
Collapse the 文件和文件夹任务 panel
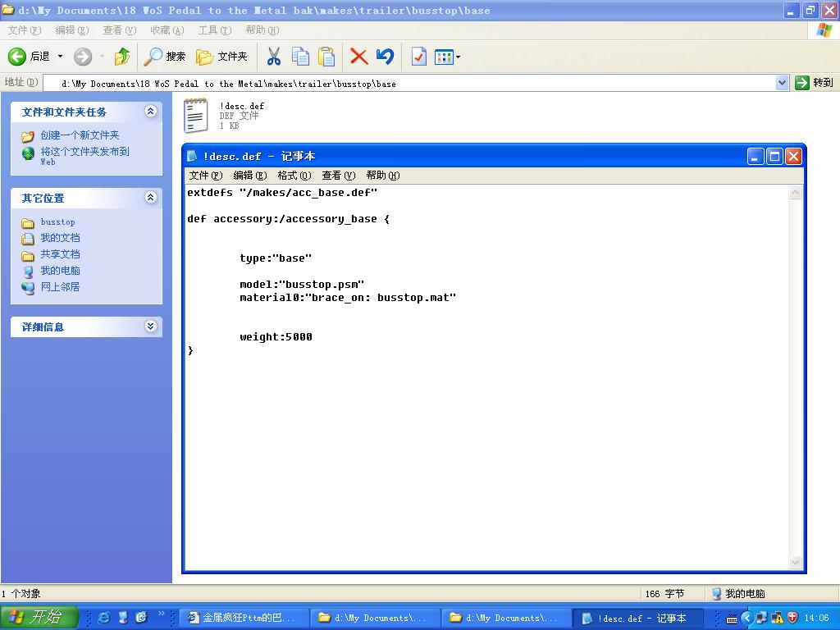[150, 112]
